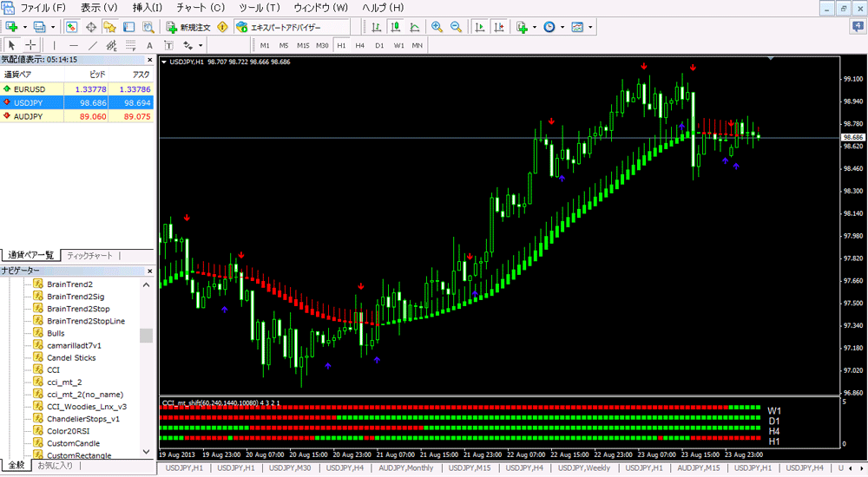Select the CCI_Woodies_Lnx_v3 indicator
The width and height of the screenshot is (868, 477).
tap(86, 407)
